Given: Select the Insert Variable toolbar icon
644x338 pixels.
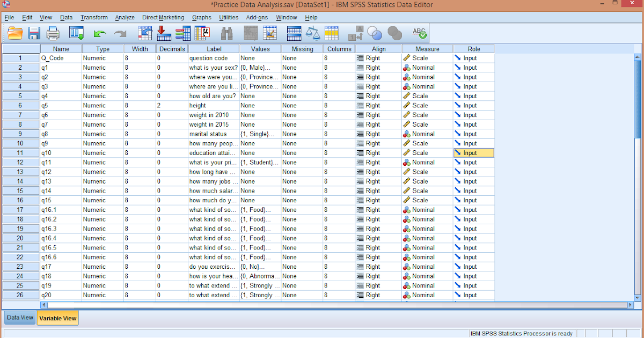Looking at the screenshot, I should click(x=269, y=33).
